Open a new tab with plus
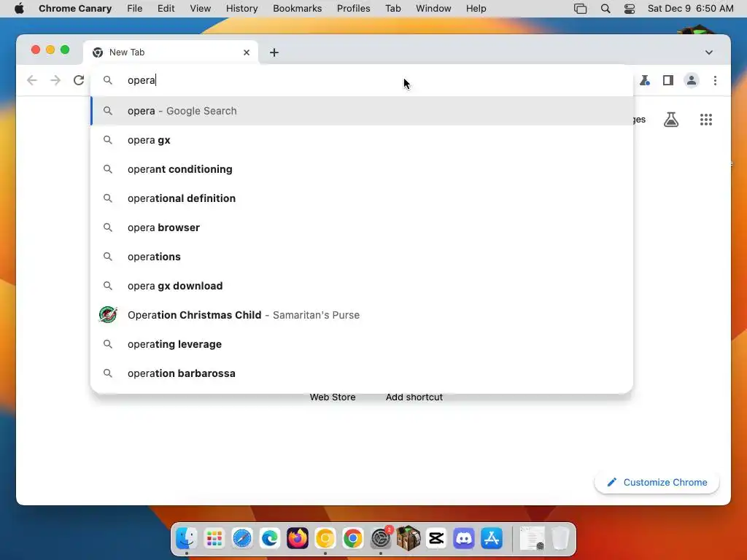Screen dimensions: 747x560 274,52
